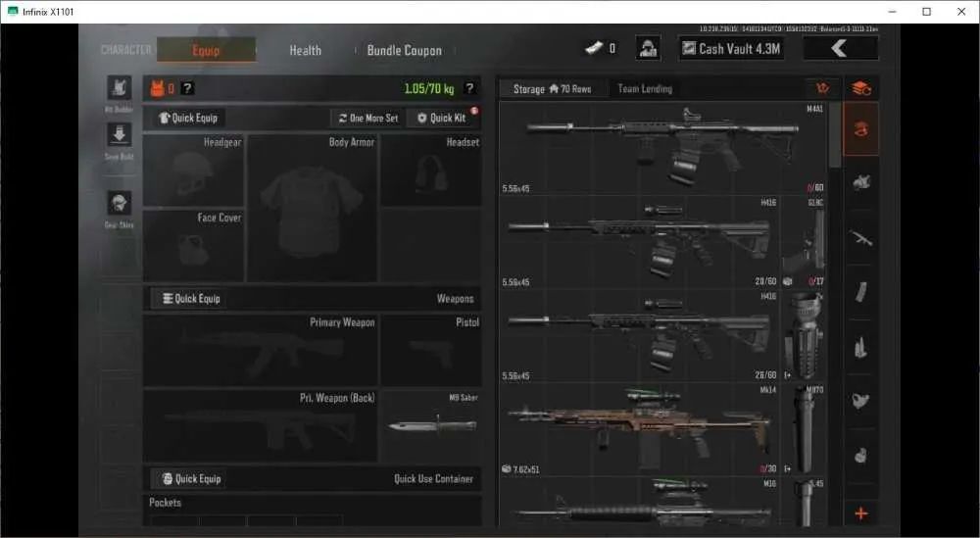Click the Weapons section label
Image resolution: width=980 pixels, height=538 pixels.
455,299
